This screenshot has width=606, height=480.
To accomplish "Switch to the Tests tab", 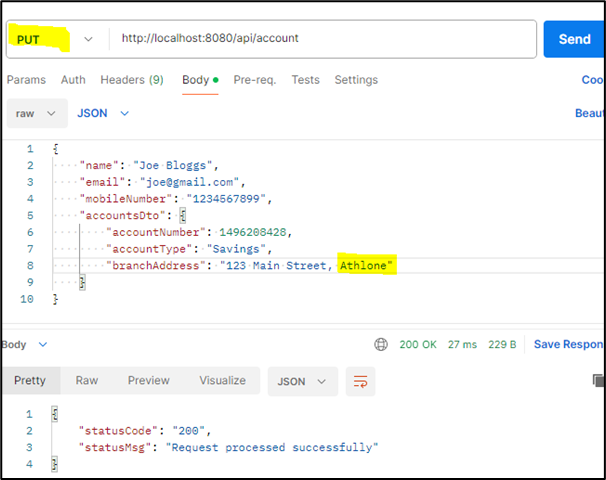I will pos(305,80).
